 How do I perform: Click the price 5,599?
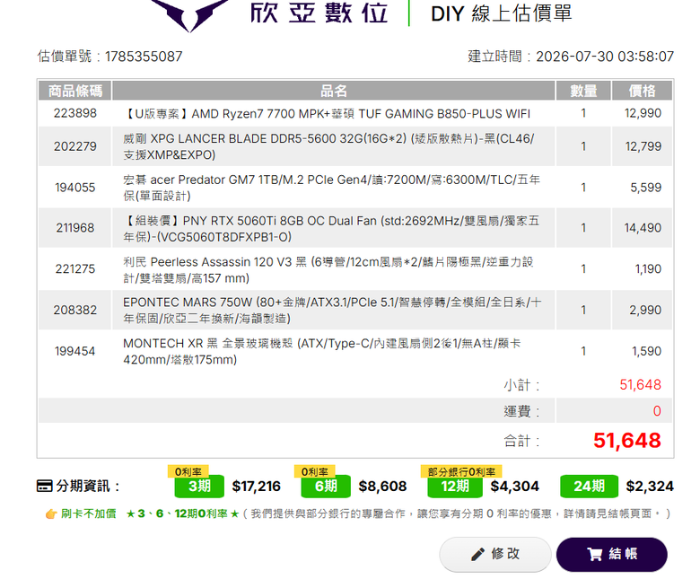coord(645,188)
